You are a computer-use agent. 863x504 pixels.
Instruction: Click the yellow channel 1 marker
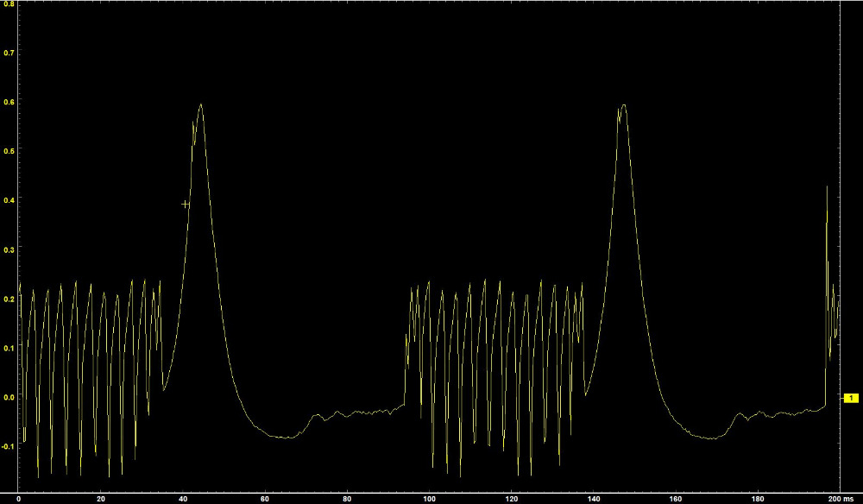[851, 398]
